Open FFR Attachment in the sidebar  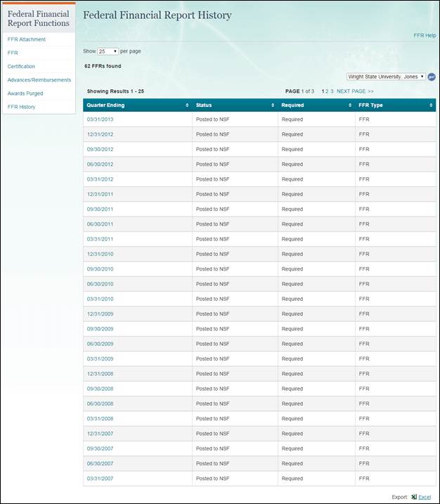tap(27, 39)
